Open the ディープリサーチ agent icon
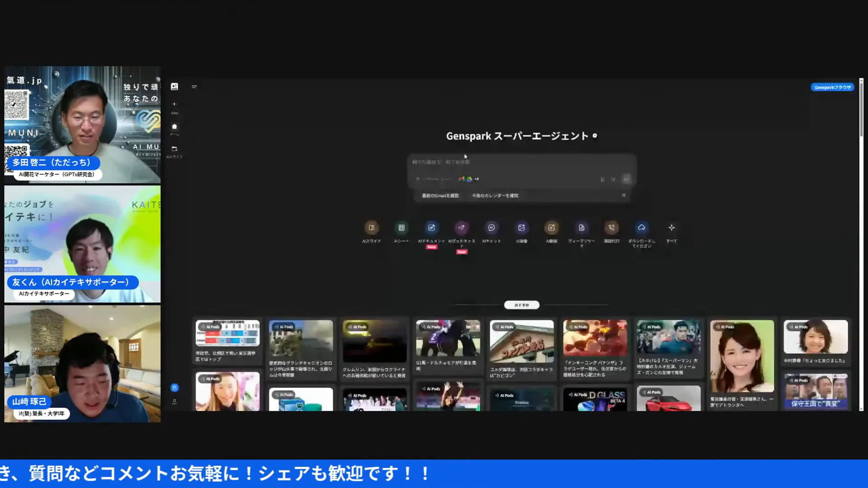The image size is (868, 488). click(582, 228)
